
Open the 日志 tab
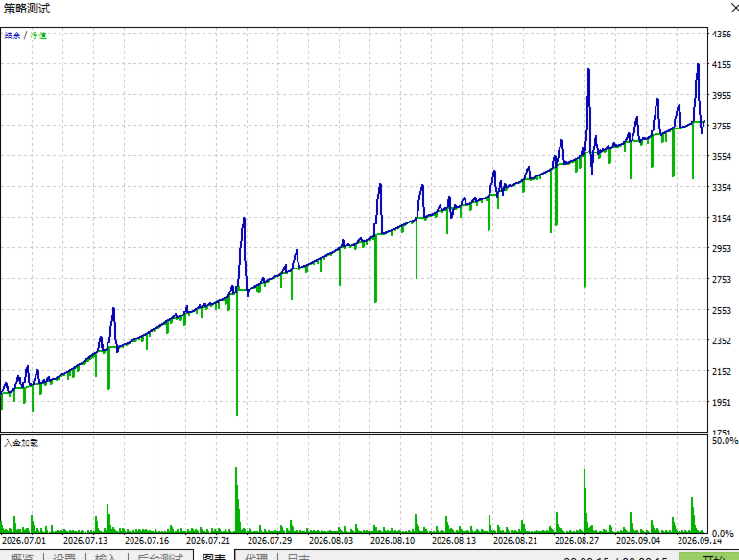pyautogui.click(x=298, y=557)
